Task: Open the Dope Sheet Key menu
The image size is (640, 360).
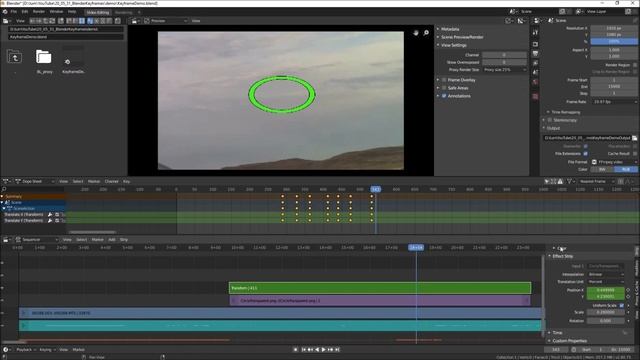Action: [127, 181]
